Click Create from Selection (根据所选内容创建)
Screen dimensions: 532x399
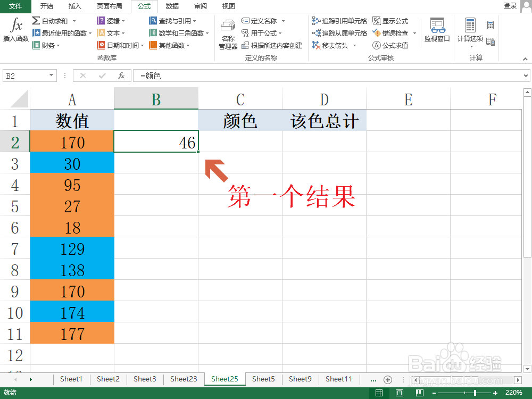pos(272,45)
